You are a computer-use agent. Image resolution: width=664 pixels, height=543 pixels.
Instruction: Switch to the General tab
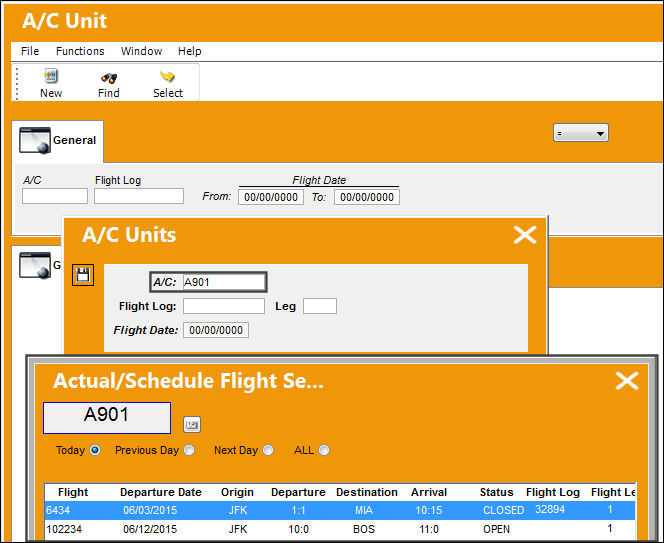pyautogui.click(x=58, y=141)
